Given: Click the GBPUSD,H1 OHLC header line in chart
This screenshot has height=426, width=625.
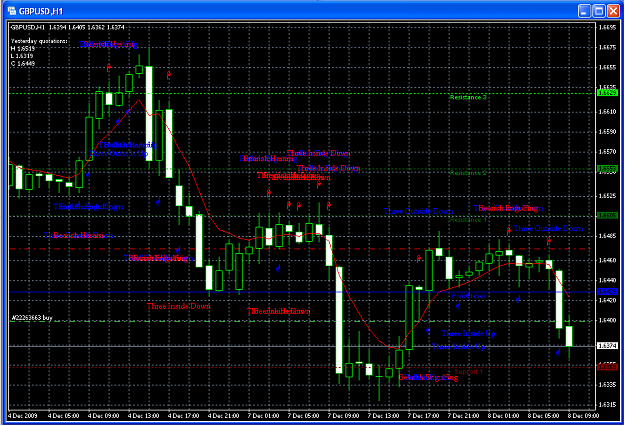Looking at the screenshot, I should pyautogui.click(x=67, y=27).
